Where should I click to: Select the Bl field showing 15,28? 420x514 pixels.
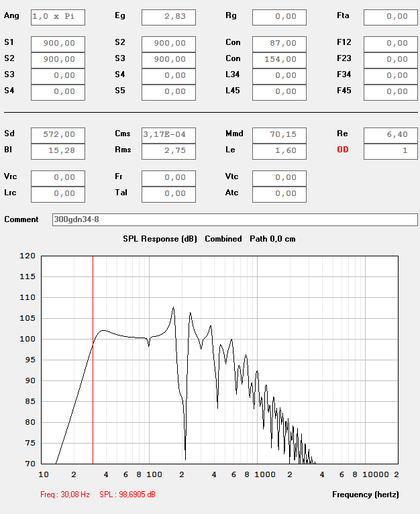click(58, 152)
